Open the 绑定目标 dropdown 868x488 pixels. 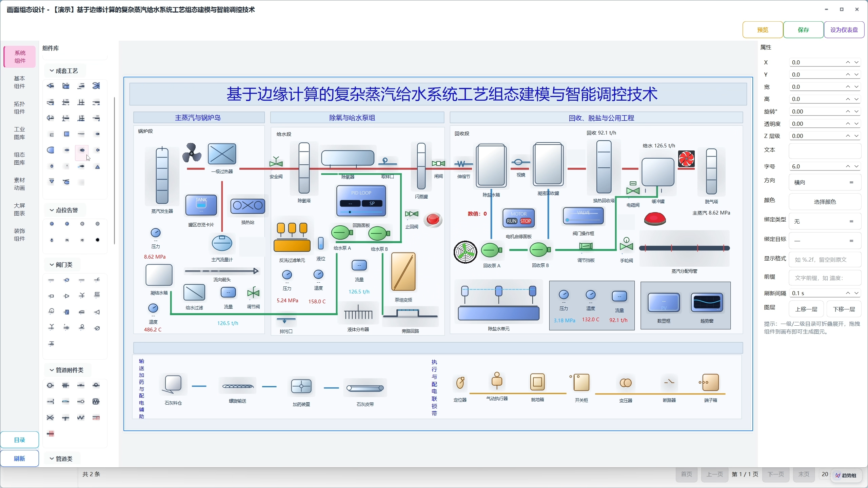[x=825, y=241]
